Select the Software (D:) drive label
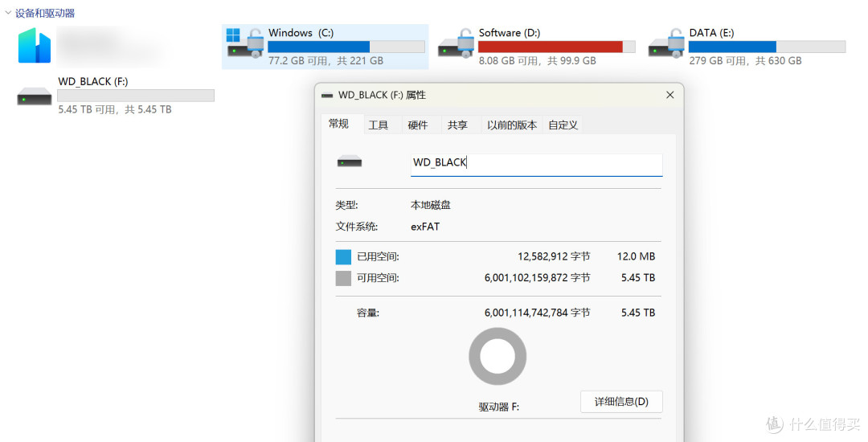Screen dimensions: 868x442 510,33
